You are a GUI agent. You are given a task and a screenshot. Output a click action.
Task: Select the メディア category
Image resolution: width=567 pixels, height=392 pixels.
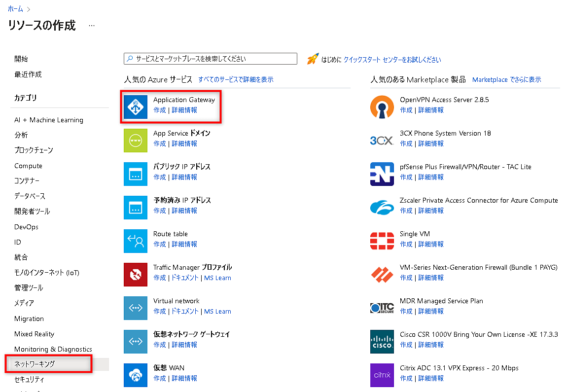(x=24, y=303)
